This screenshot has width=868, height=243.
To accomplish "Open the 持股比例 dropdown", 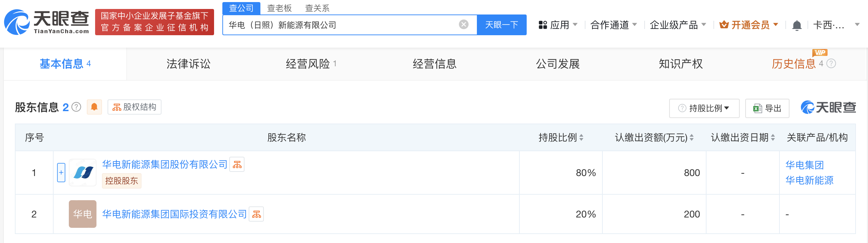I will tap(704, 108).
